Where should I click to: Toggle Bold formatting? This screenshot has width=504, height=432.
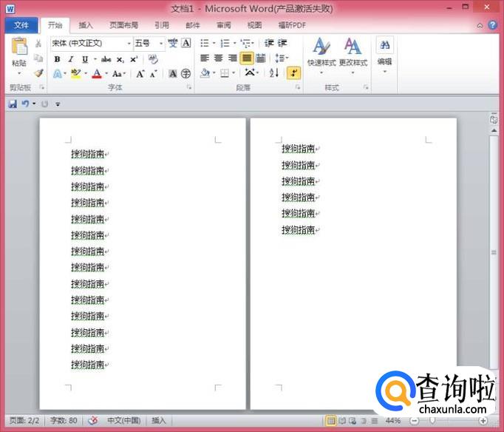(x=57, y=59)
